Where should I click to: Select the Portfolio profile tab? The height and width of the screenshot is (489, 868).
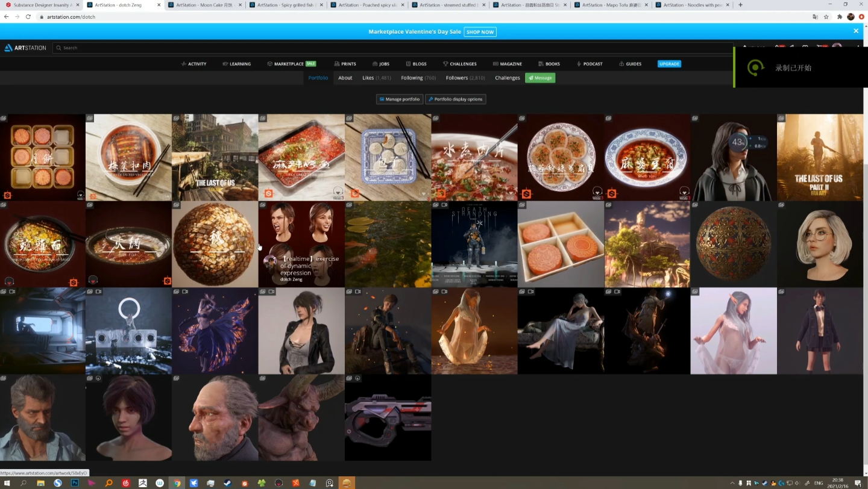318,78
